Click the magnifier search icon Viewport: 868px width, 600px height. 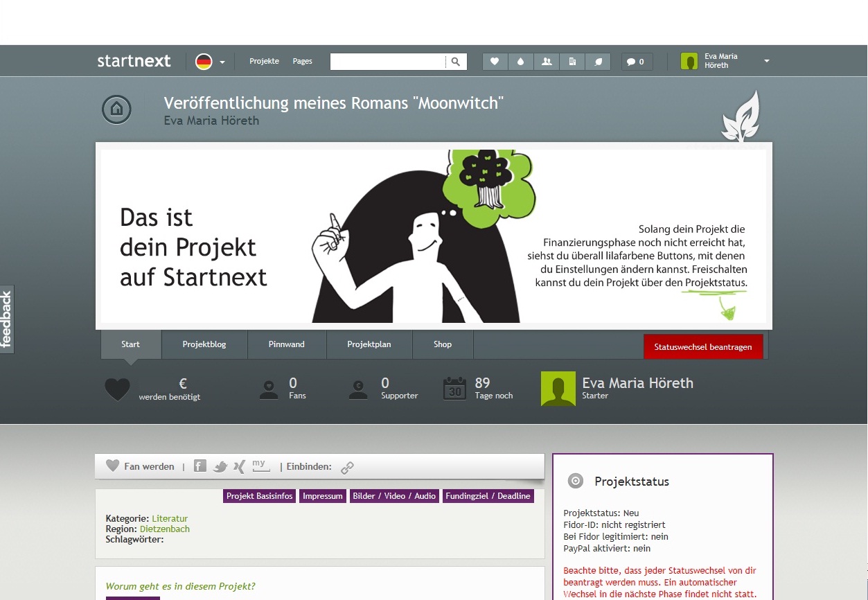coord(456,62)
